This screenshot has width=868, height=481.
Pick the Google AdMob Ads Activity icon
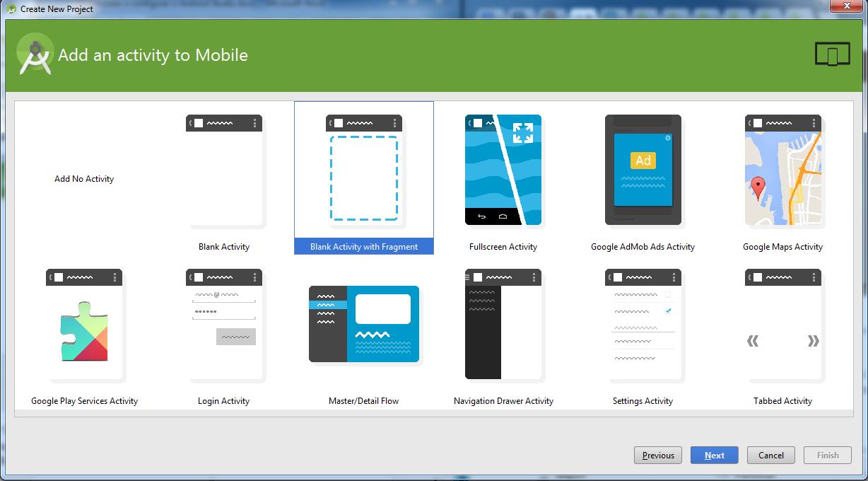pyautogui.click(x=643, y=170)
